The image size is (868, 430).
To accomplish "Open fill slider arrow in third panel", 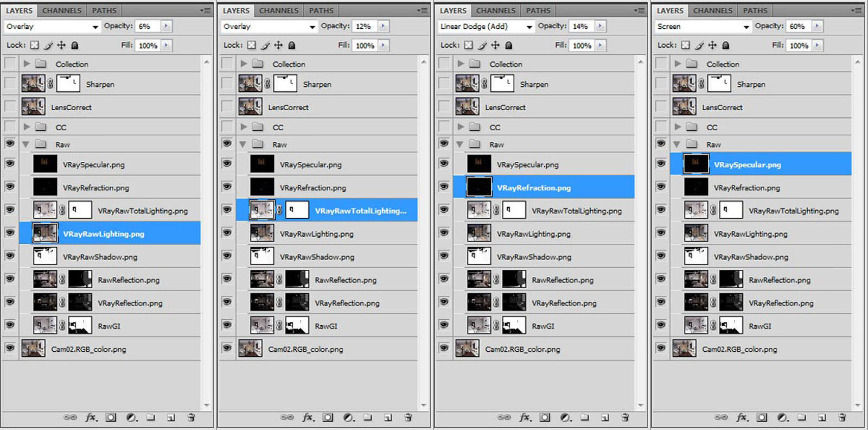I will (600, 46).
